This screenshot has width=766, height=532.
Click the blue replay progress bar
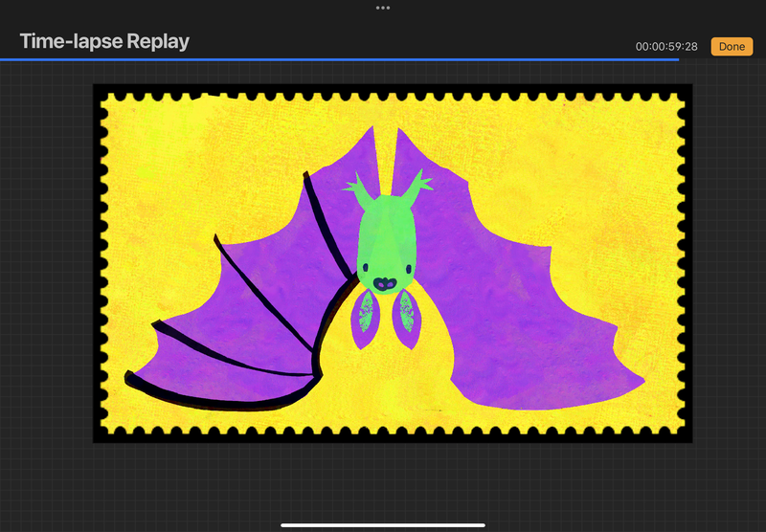tap(335, 59)
